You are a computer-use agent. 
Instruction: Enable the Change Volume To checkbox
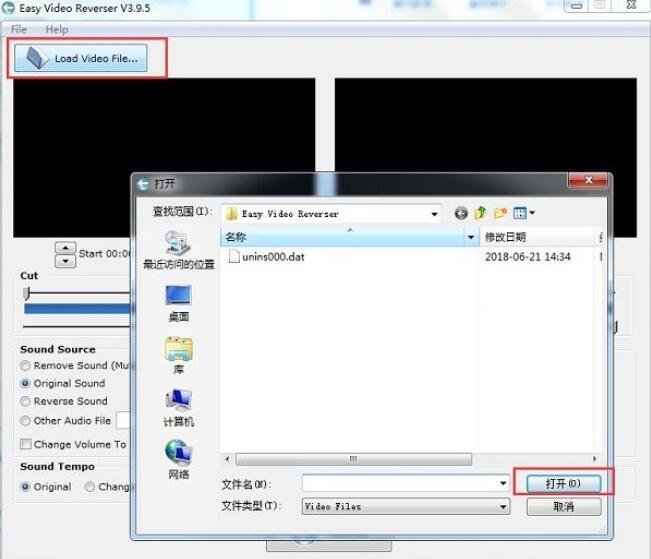pyautogui.click(x=26, y=444)
